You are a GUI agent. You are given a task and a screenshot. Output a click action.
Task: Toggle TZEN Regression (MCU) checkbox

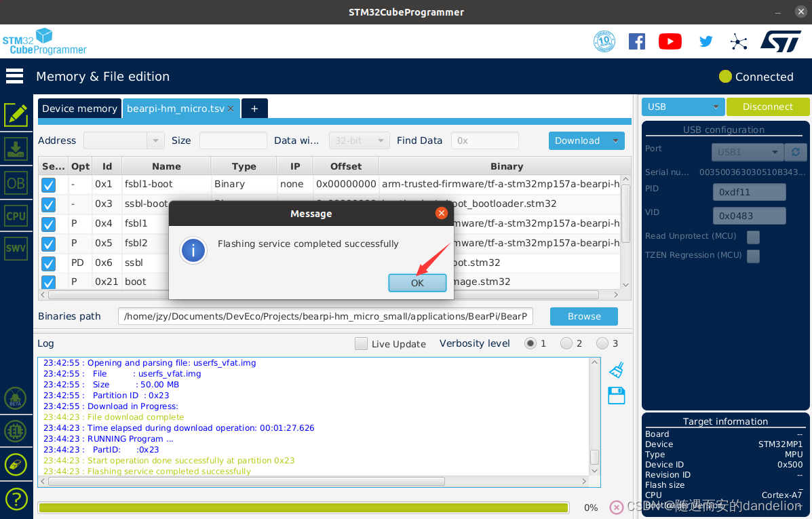click(x=754, y=256)
